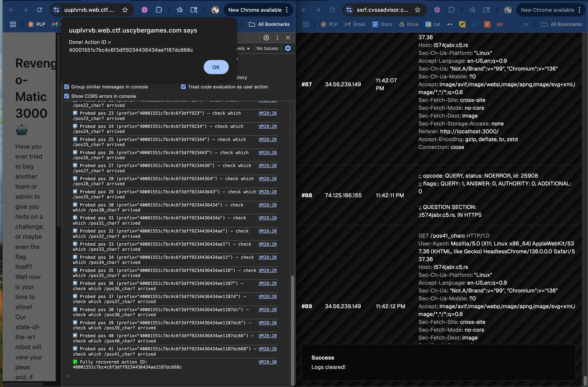Open DevTools three-dot customize menu
The width and height of the screenshot is (588, 387).
tap(277, 38)
